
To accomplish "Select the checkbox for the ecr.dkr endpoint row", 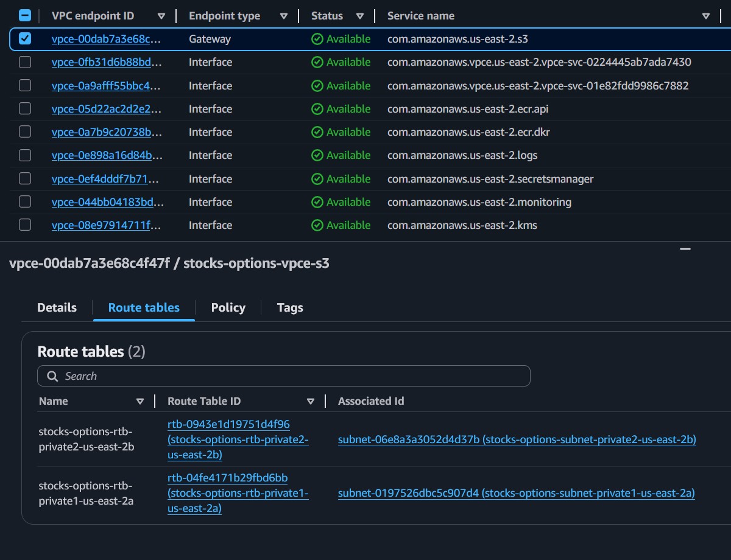I will tap(25, 132).
